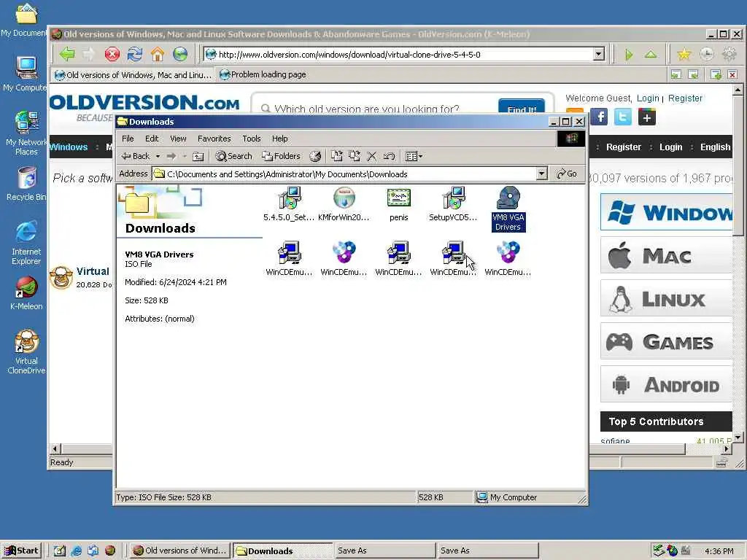Click the Delete X icon in Downloads toolbar
The image size is (747, 560).
(371, 156)
